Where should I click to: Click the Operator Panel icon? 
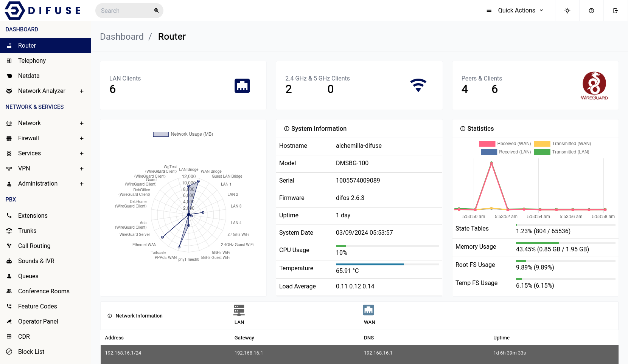[x=9, y=322]
